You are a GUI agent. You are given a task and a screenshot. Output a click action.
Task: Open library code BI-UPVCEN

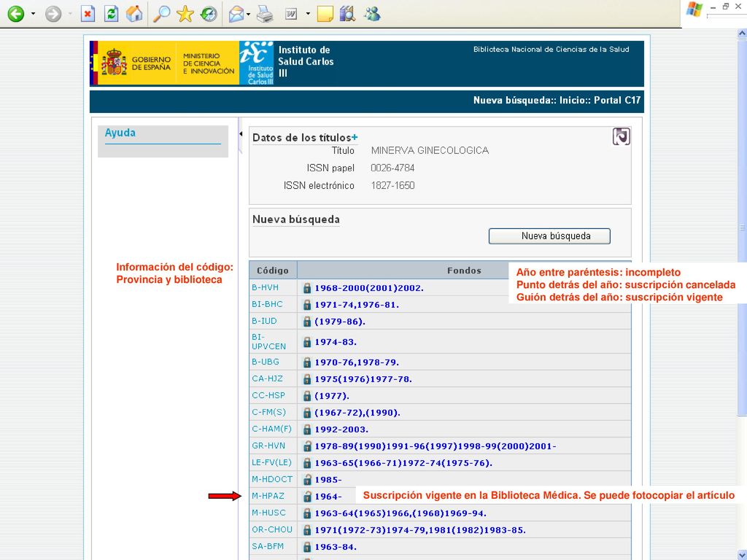pyautogui.click(x=268, y=341)
